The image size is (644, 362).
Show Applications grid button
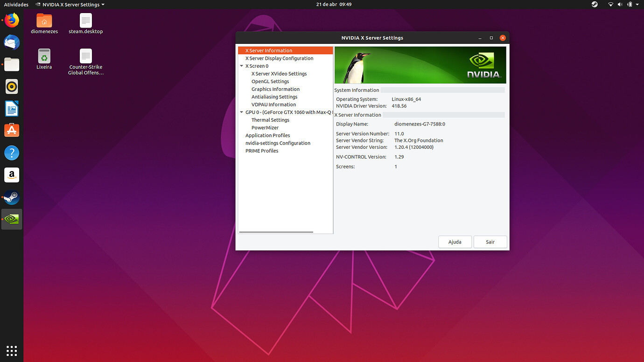pyautogui.click(x=12, y=351)
